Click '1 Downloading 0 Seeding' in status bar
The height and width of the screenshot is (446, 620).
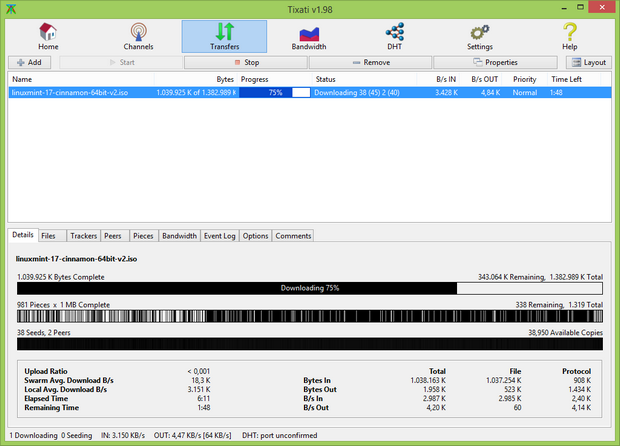pos(51,435)
